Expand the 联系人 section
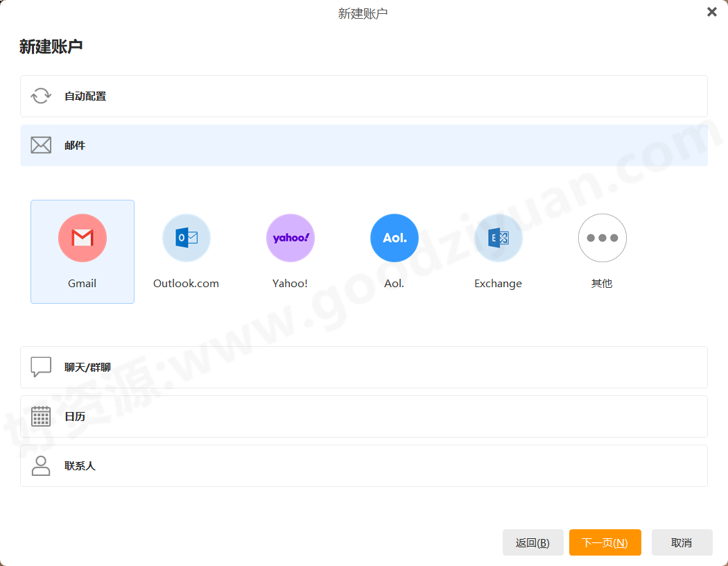The width and height of the screenshot is (728, 566). tap(364, 465)
